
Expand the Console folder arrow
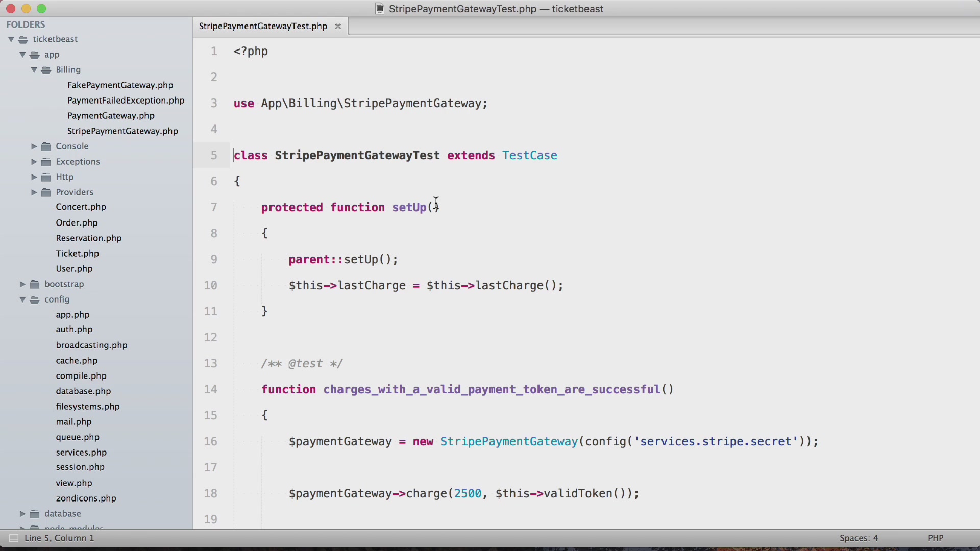click(34, 146)
